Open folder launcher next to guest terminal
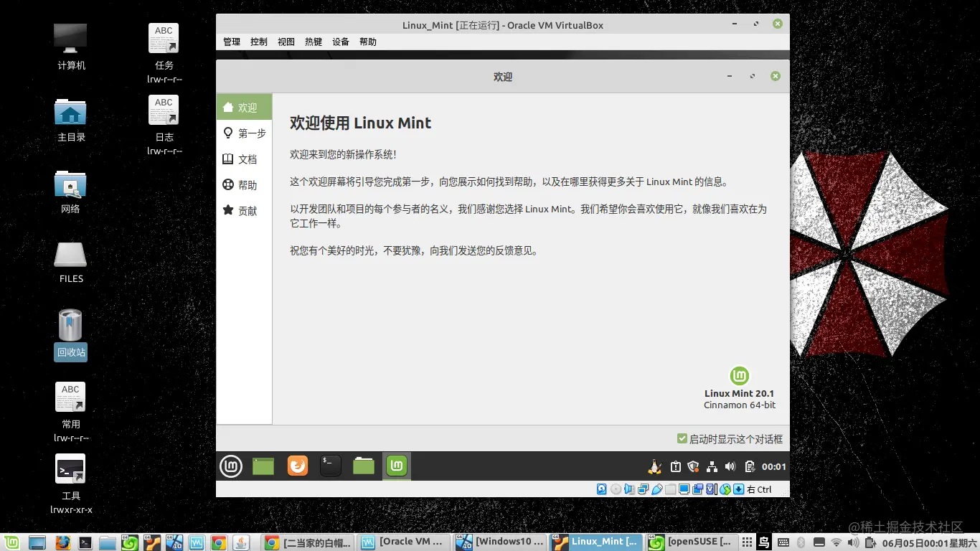The width and height of the screenshot is (980, 551). 364,466
